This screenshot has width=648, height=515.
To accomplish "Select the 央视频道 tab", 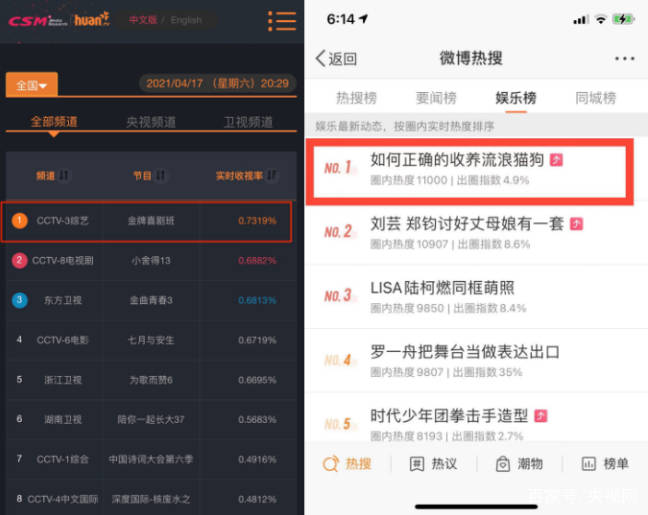I will pos(151,122).
